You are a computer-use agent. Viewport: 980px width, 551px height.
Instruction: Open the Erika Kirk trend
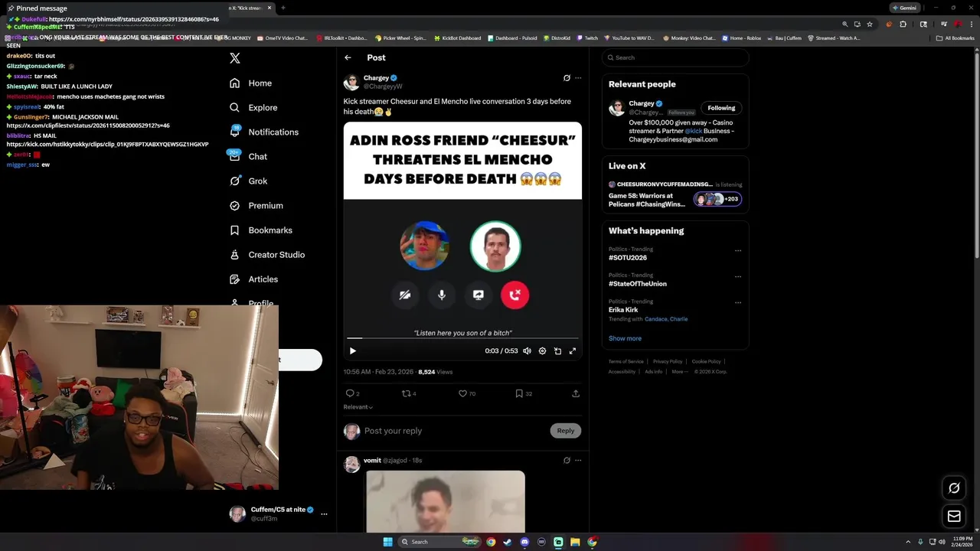click(x=623, y=310)
